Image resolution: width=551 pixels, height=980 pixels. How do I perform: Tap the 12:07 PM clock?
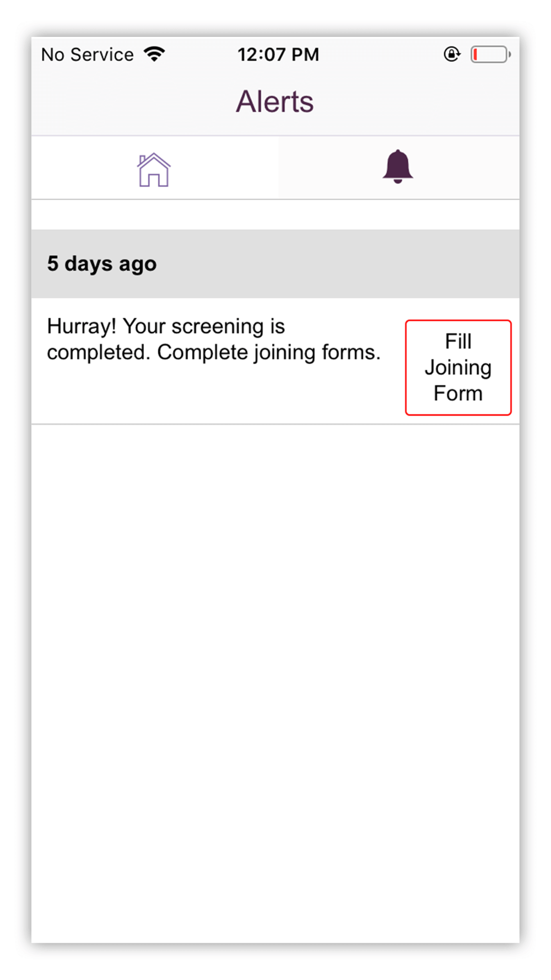click(x=278, y=55)
